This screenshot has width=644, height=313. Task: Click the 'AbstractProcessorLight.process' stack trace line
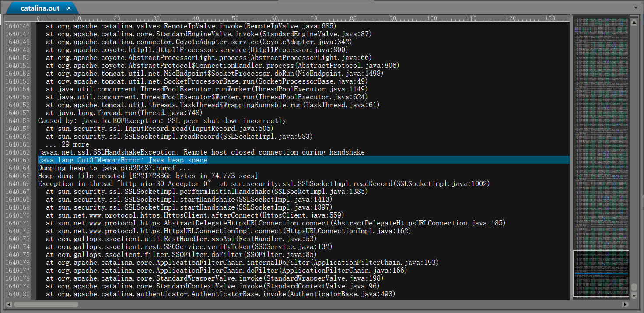coord(209,58)
